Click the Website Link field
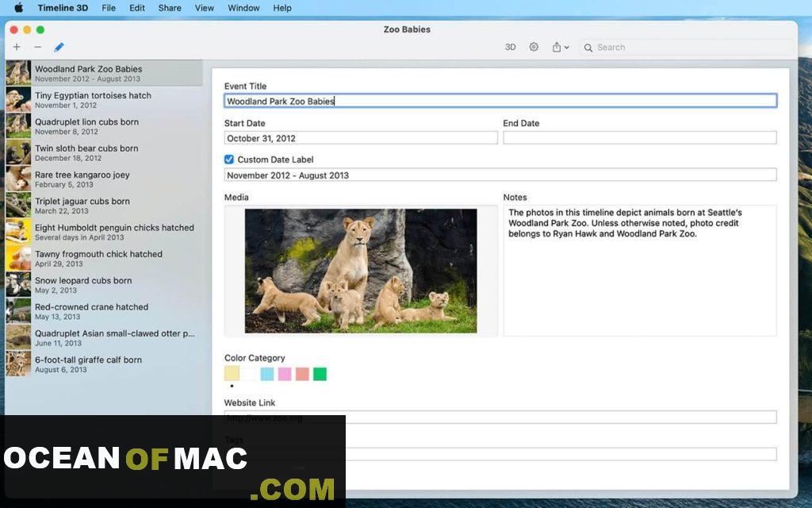 pos(500,418)
